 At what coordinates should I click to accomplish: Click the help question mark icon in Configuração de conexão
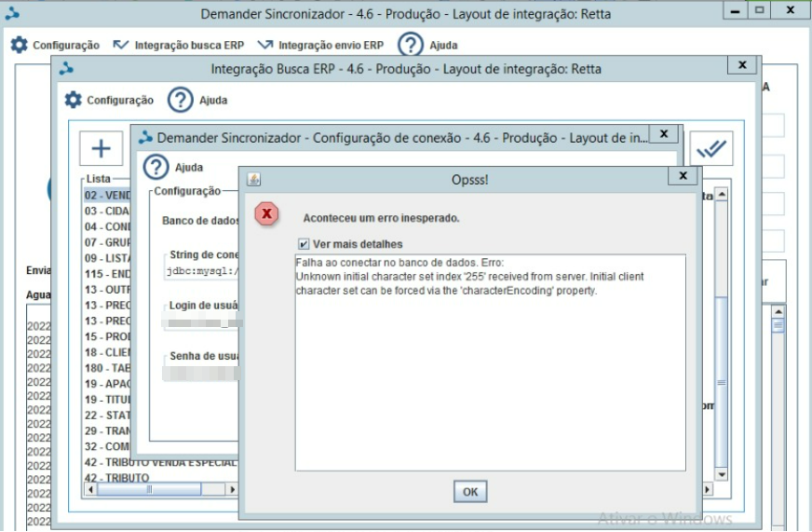coord(156,167)
